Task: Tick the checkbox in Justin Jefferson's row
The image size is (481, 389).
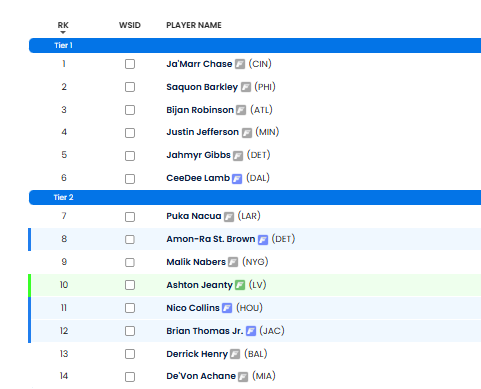Action: (130, 133)
